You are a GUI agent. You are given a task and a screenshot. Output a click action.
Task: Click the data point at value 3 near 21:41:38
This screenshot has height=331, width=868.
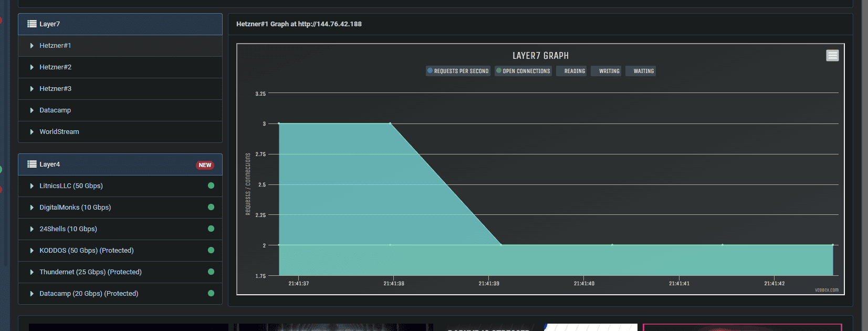click(x=390, y=123)
